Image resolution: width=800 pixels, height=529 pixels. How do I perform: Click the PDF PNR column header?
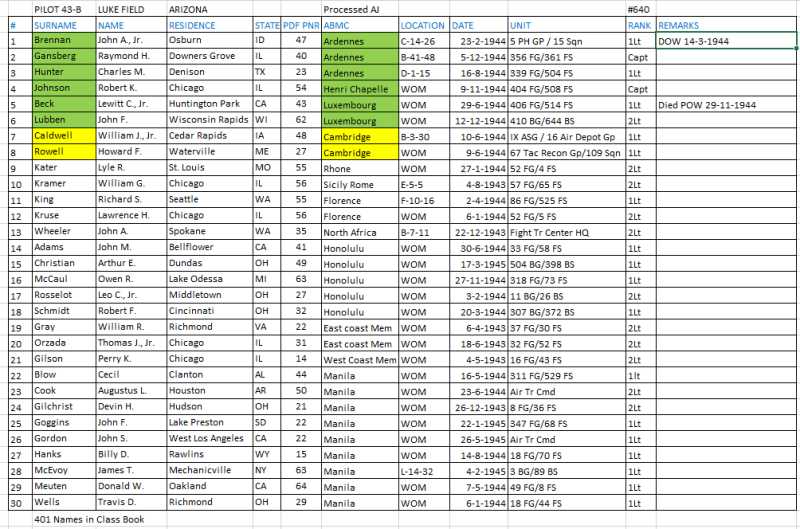tap(301, 25)
